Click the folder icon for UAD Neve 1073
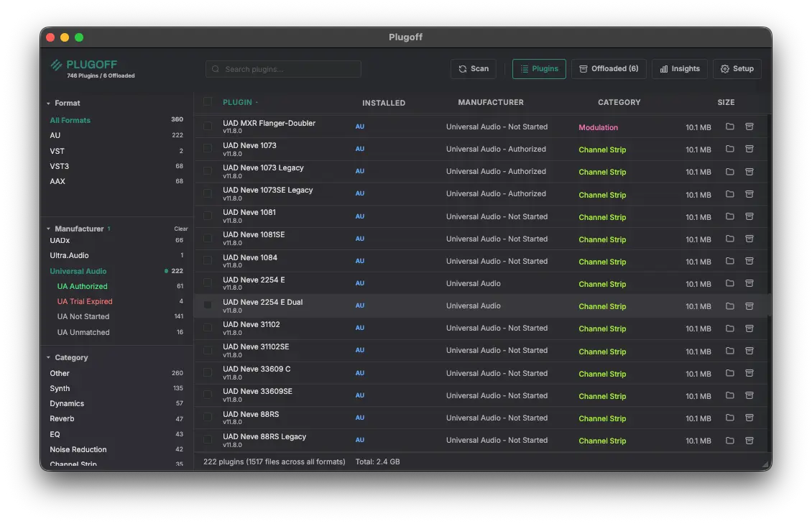The width and height of the screenshot is (812, 524). point(729,149)
